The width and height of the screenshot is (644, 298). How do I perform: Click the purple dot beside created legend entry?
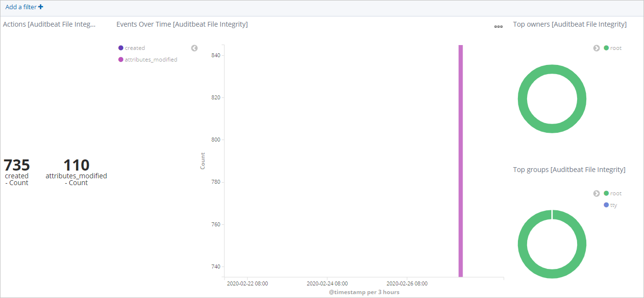pos(120,47)
